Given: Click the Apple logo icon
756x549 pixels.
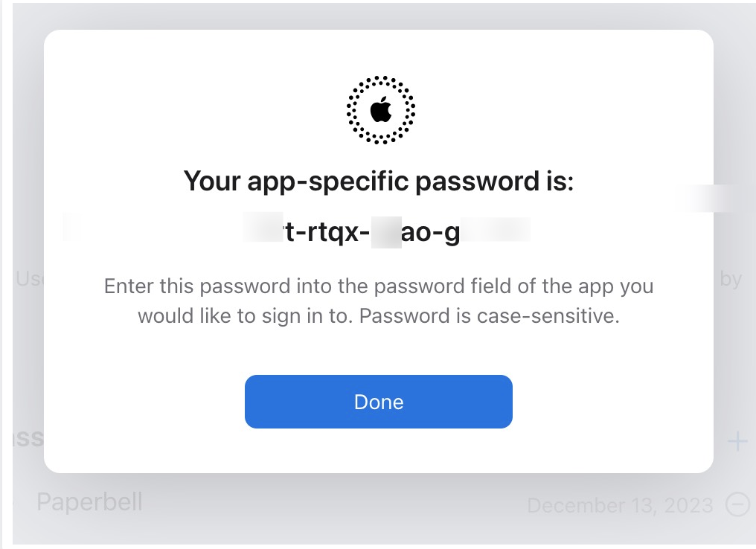Looking at the screenshot, I should [380, 110].
